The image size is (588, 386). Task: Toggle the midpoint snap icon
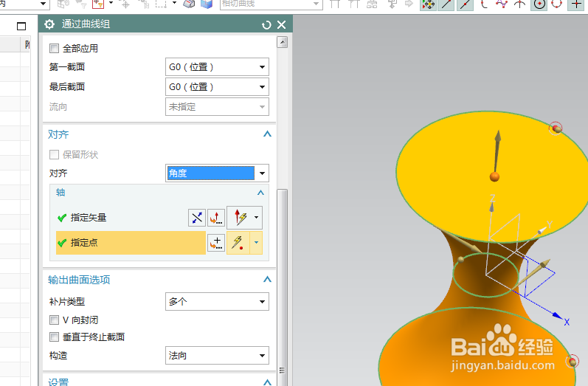coord(465,4)
